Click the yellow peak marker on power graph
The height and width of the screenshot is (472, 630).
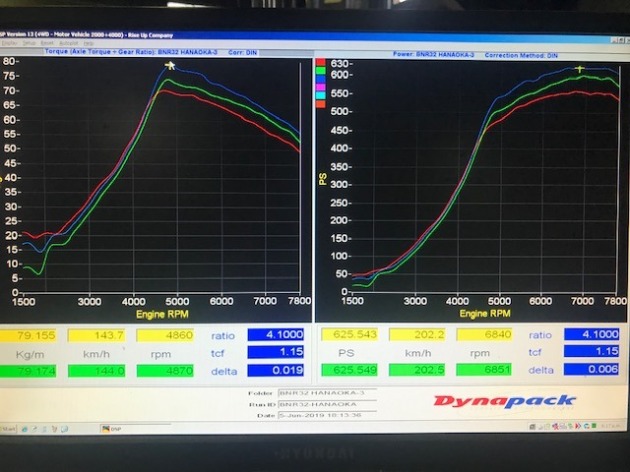pos(579,69)
